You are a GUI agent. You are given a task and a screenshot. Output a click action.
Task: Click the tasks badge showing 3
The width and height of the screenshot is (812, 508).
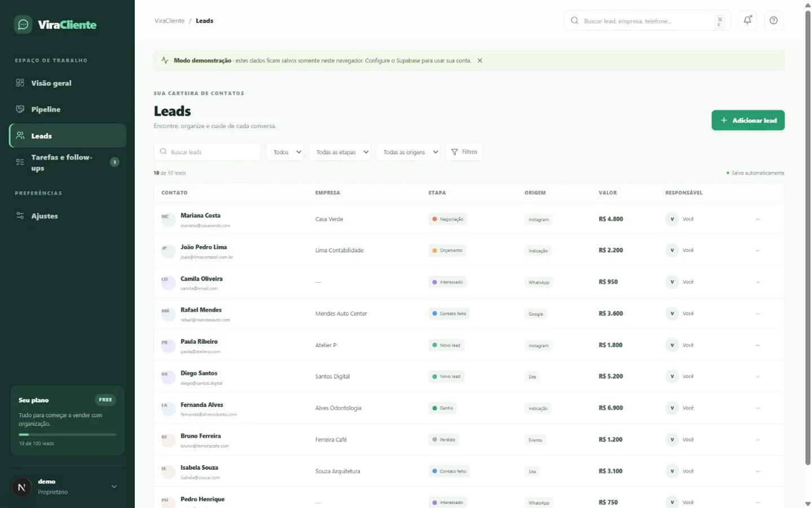tap(114, 163)
